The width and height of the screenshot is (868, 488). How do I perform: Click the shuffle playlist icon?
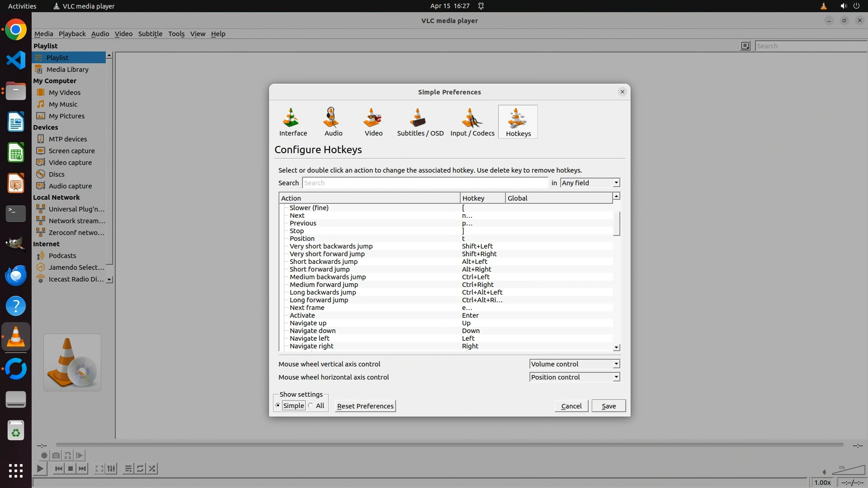[152, 469]
